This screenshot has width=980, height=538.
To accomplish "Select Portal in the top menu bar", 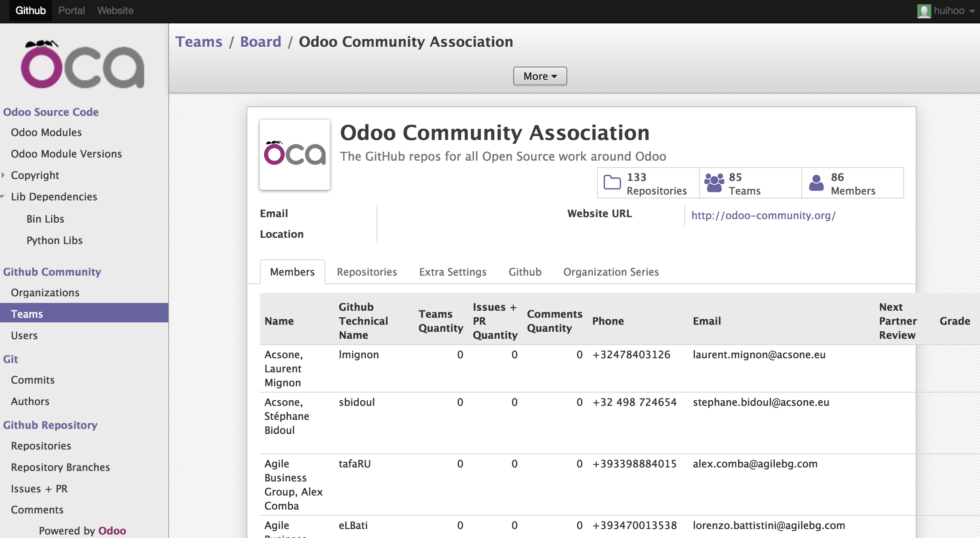I will pos(72,11).
